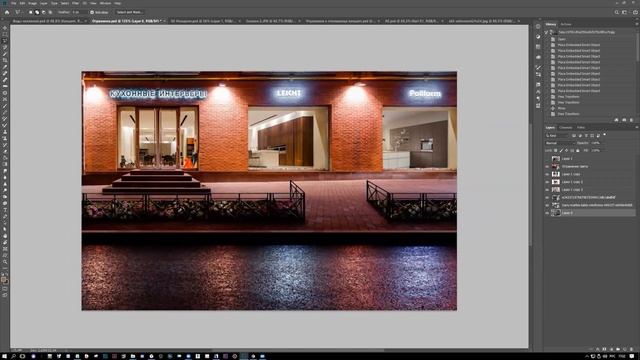Open Layers panel flyout menu
This screenshot has width=640, height=360.
636,127
